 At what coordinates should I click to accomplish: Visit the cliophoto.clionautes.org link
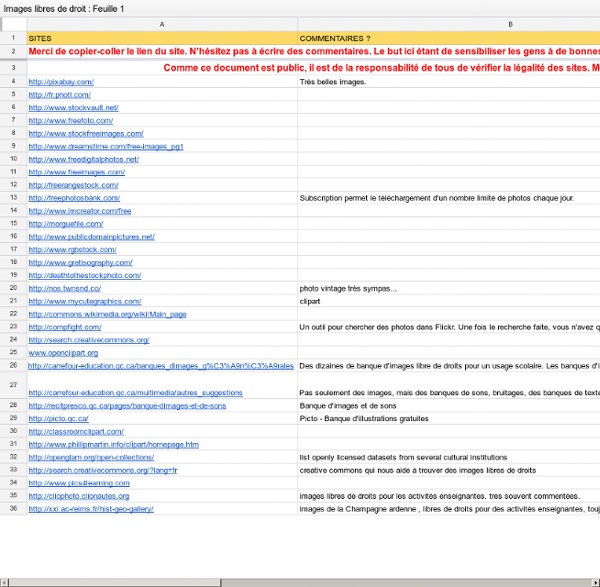click(79, 496)
